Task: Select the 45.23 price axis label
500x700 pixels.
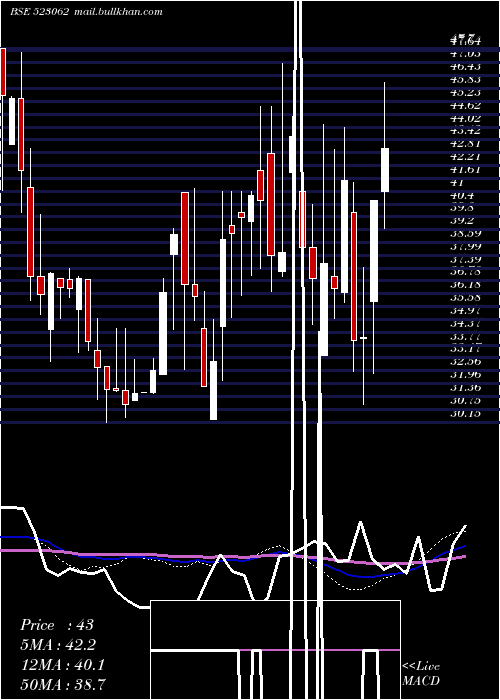Action: [465, 92]
